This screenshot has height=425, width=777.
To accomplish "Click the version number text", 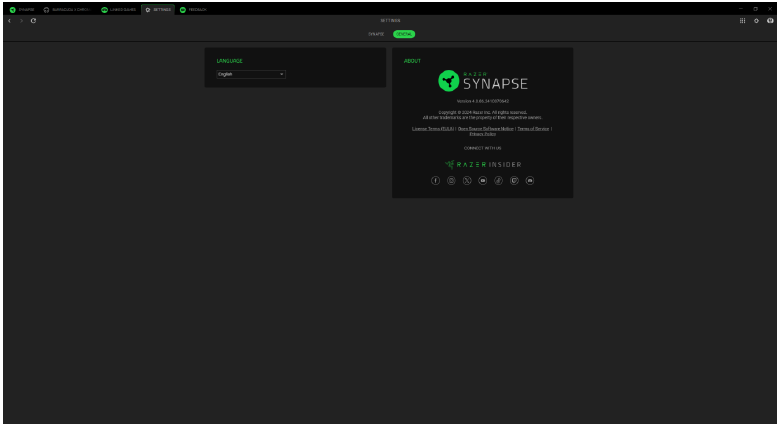I will pyautogui.click(x=483, y=101).
